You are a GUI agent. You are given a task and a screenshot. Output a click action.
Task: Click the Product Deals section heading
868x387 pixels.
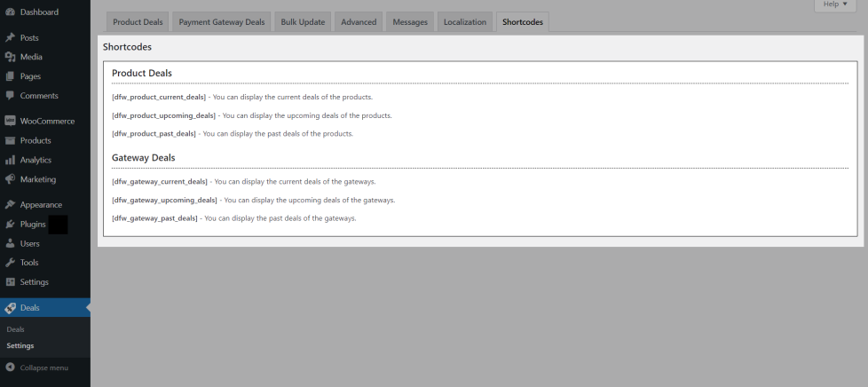(142, 73)
